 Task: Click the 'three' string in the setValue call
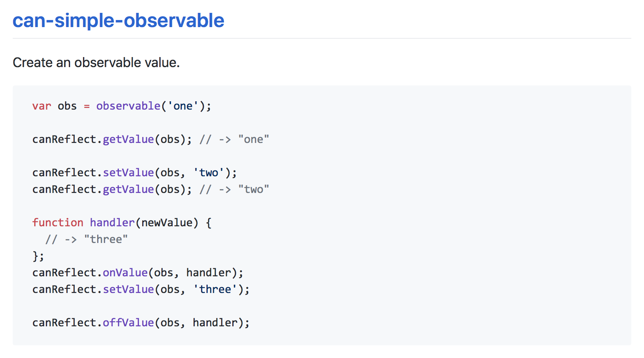(215, 289)
